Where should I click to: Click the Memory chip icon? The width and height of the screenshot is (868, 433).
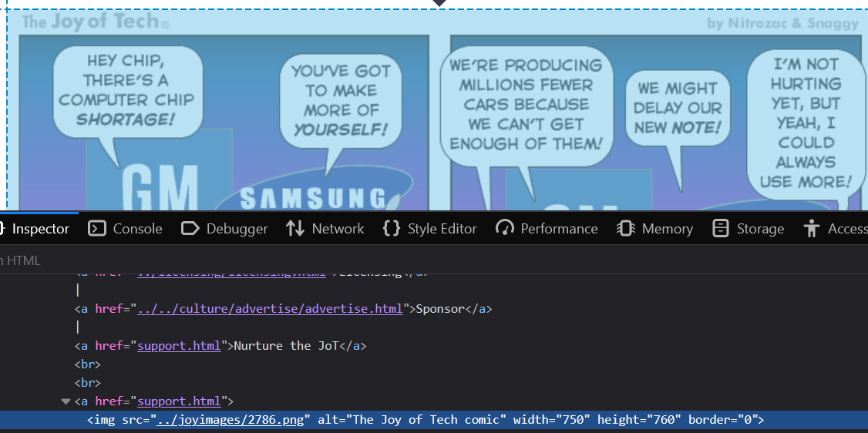pyautogui.click(x=625, y=228)
